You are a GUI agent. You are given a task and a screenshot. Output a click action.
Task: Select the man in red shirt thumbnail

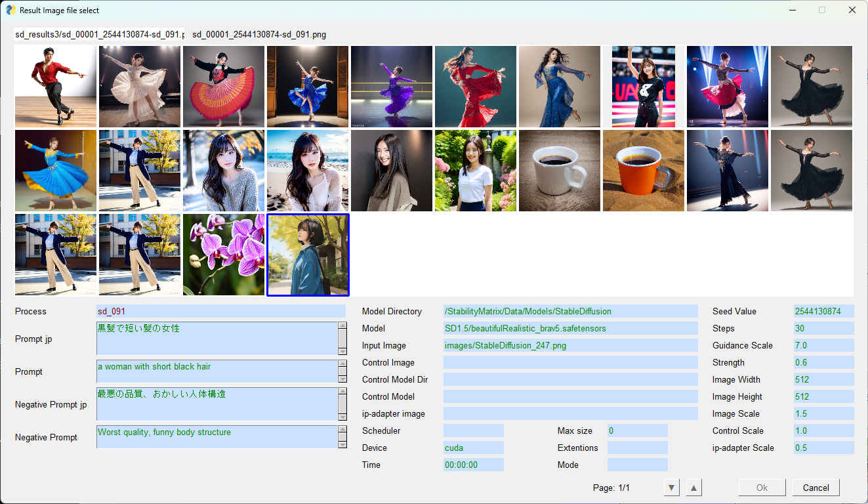pos(56,87)
